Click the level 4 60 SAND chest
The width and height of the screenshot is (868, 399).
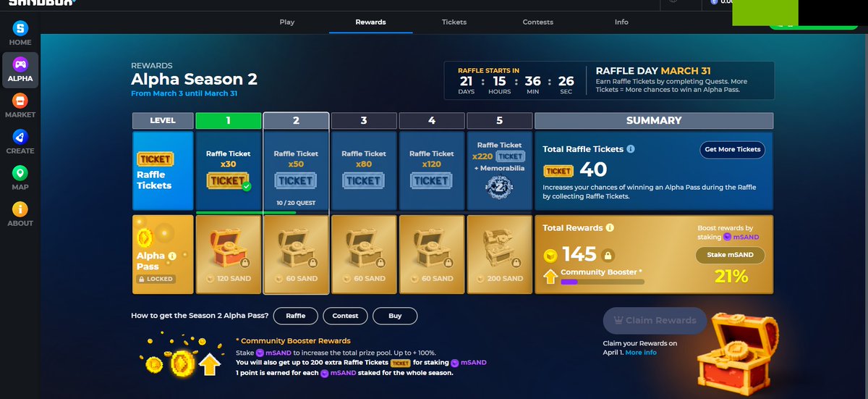tap(431, 250)
